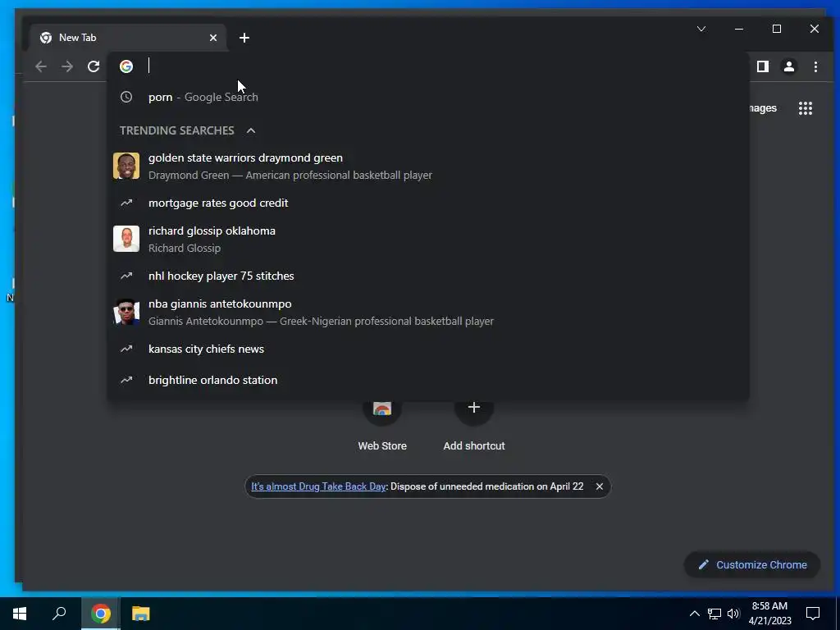Image resolution: width=840 pixels, height=630 pixels.
Task: Click trending icon beside kansas city chiefs
Action: [x=126, y=349]
